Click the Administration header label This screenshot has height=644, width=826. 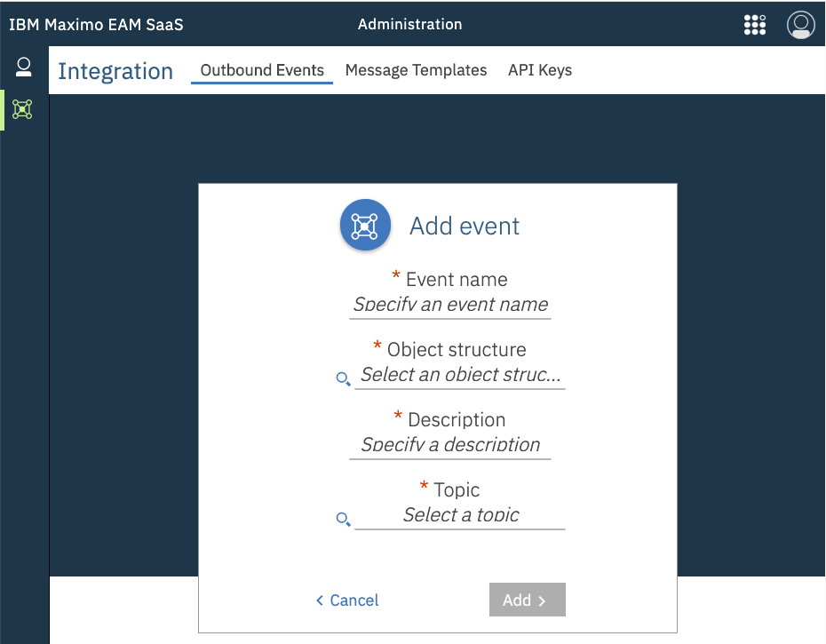tap(409, 25)
